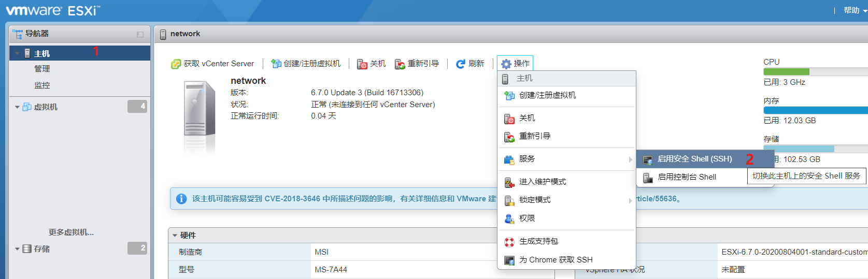Click the 已用: 12.03 GB memory text
The image size is (868, 279).
pos(789,121)
